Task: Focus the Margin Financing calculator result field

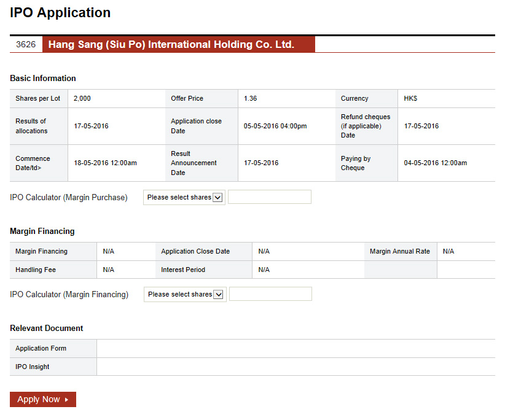Action: pyautogui.click(x=270, y=294)
